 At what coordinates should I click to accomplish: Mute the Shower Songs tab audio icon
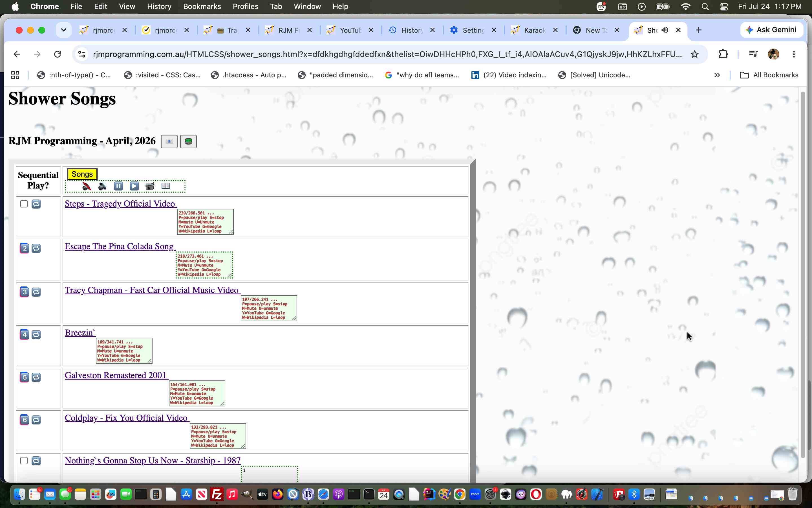tap(664, 30)
